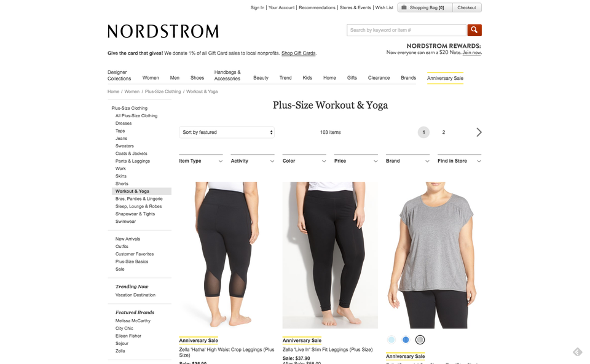This screenshot has width=590, height=364.
Task: Open the Anniversary Sale menu tab
Action: tap(445, 78)
